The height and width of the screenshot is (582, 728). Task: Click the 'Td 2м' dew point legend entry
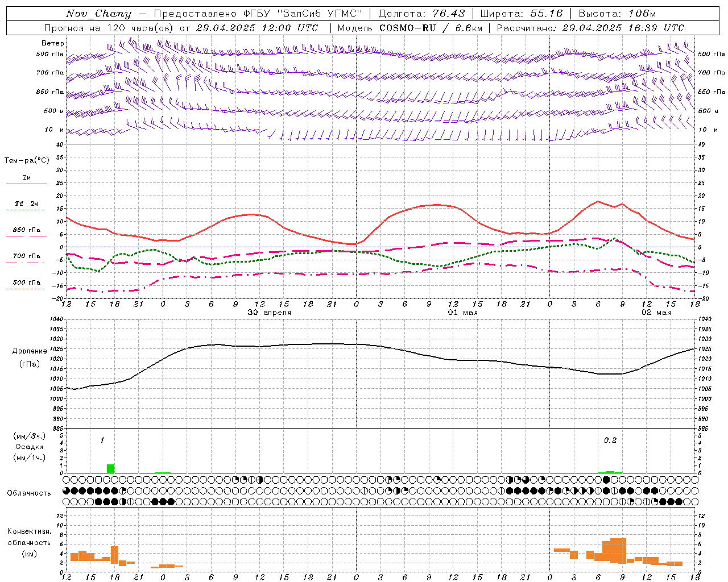point(27,203)
